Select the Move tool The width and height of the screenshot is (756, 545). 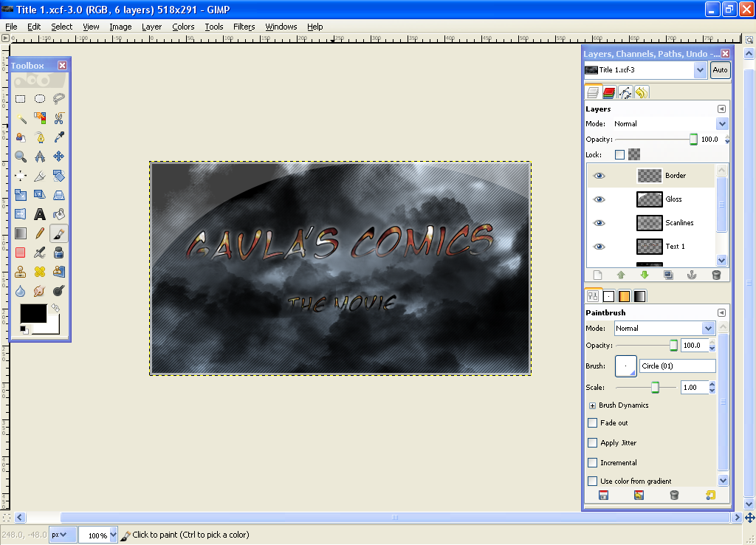tap(59, 156)
